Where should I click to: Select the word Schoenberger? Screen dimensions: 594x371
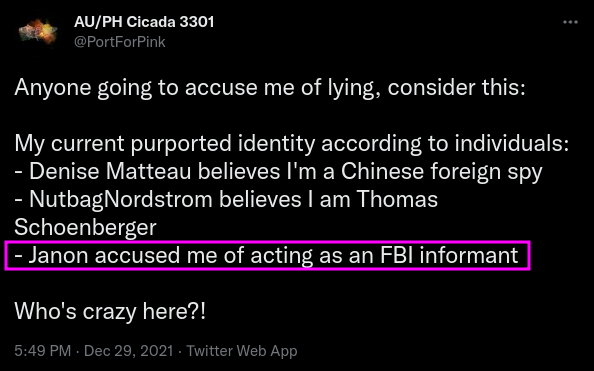85,227
